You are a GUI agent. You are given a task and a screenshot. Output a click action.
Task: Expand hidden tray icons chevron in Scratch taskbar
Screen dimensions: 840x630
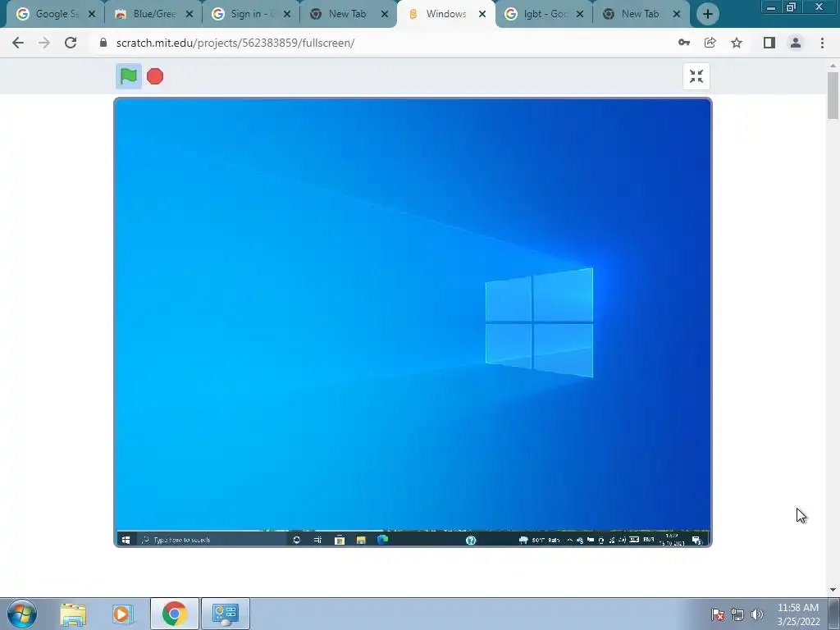pos(569,540)
